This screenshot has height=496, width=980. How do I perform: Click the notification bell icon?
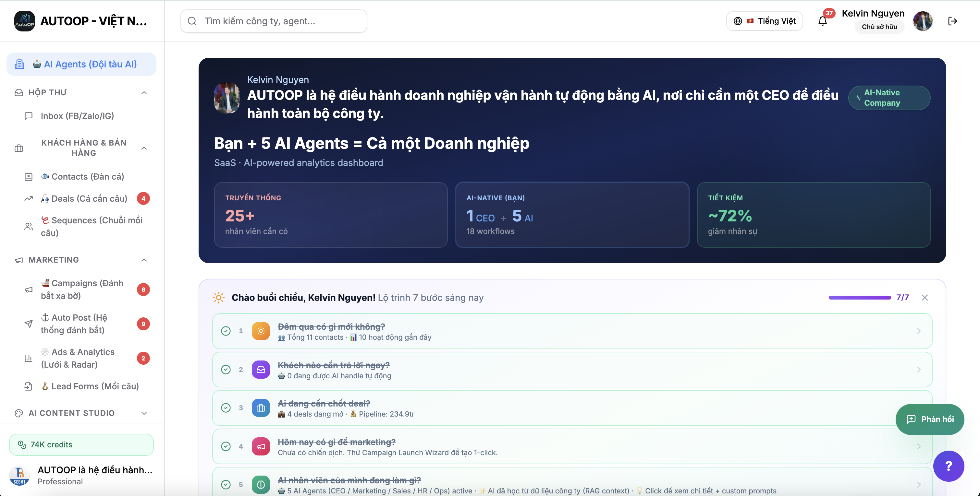tap(822, 21)
